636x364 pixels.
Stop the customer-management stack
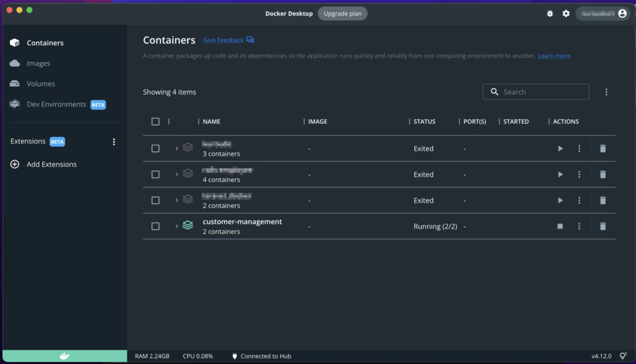click(x=560, y=227)
